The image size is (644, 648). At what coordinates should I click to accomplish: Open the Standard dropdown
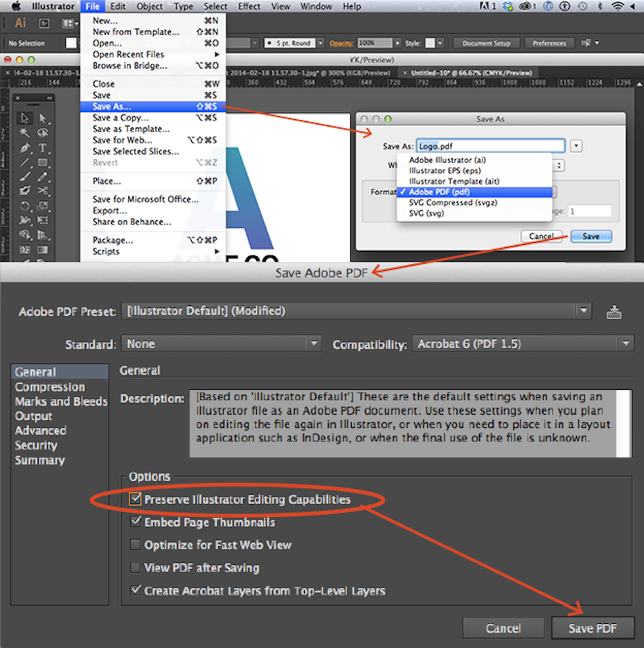pos(221,344)
